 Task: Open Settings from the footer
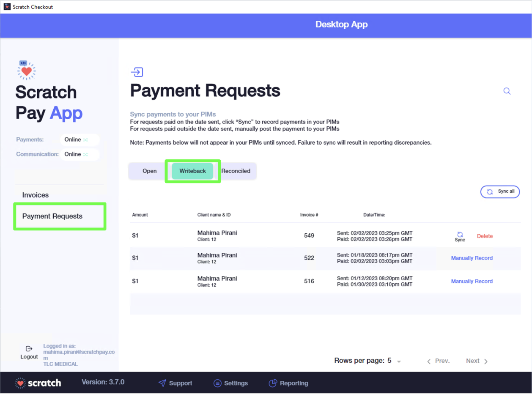[x=231, y=383]
